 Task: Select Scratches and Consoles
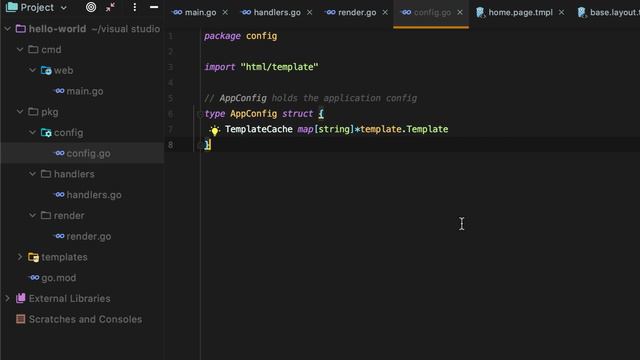pos(85,319)
